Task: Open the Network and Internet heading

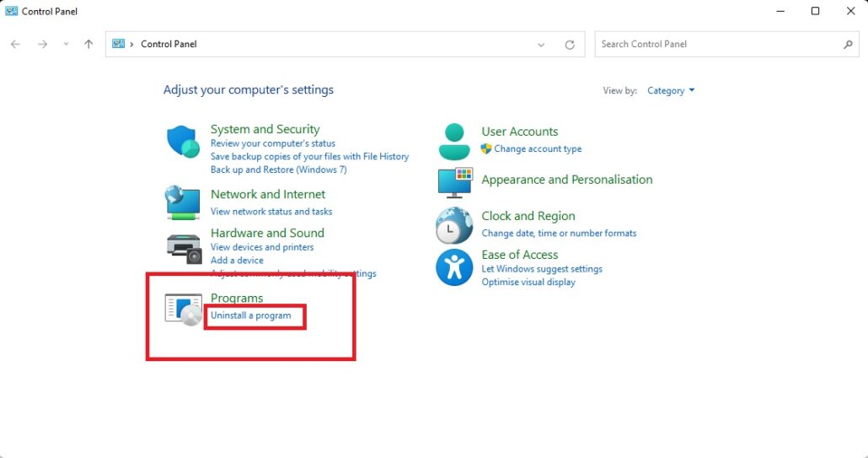Action: pos(268,194)
